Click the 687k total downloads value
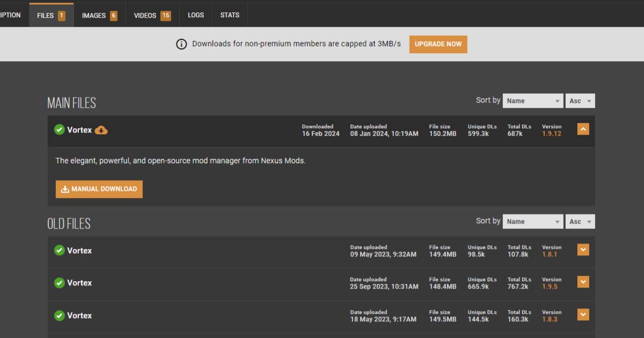The width and height of the screenshot is (644, 338). [x=515, y=134]
